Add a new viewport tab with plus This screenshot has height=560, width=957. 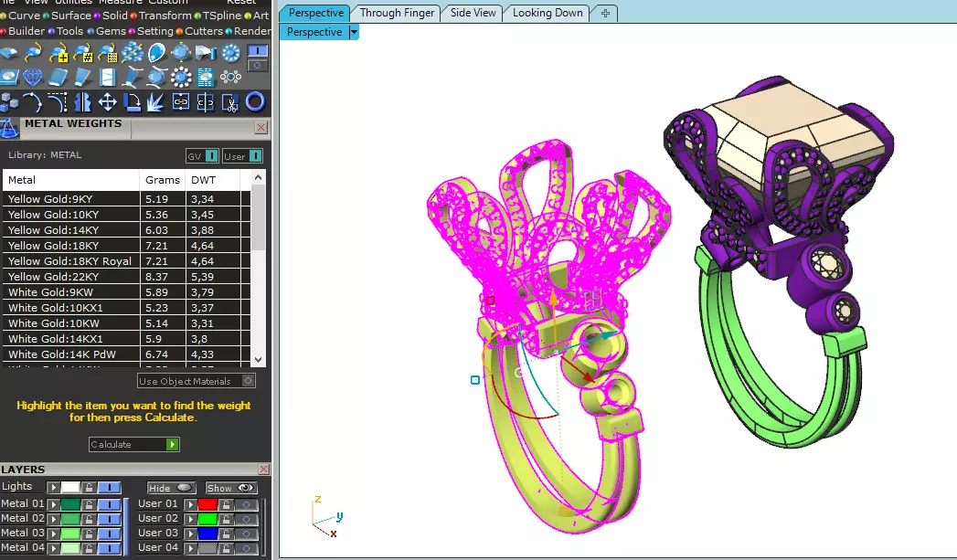[x=605, y=13]
